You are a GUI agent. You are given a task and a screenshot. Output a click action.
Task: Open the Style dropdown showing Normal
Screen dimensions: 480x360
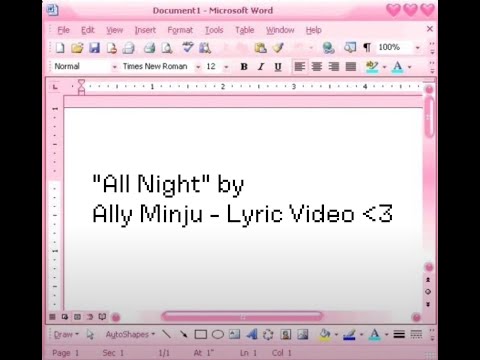pos(114,67)
